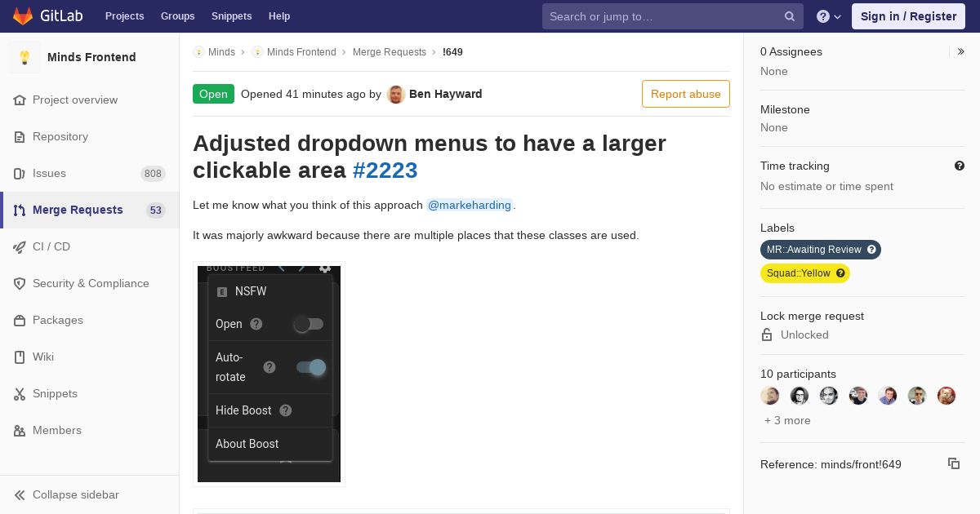Image resolution: width=980 pixels, height=514 pixels.
Task: Click Minds group breadcrumb link
Action: point(221,52)
